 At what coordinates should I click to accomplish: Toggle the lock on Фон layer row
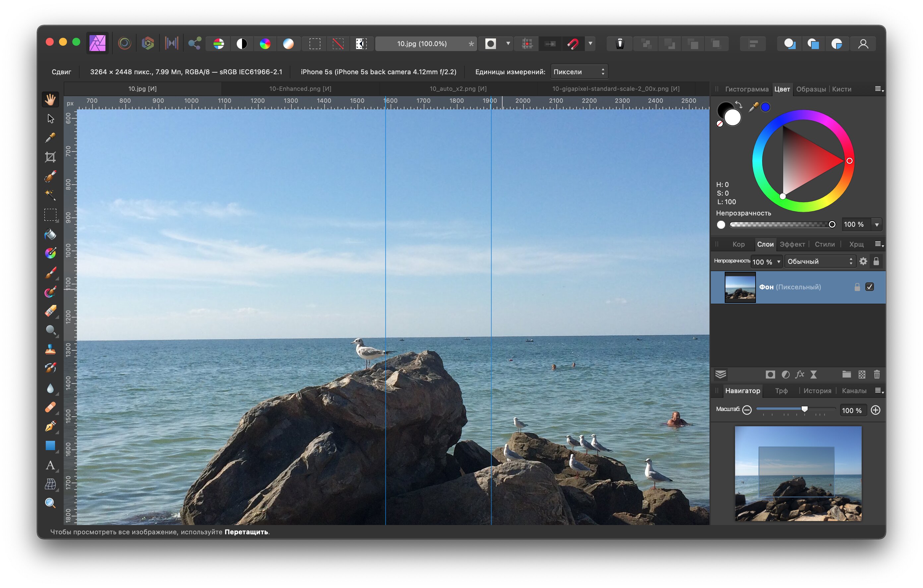point(857,287)
